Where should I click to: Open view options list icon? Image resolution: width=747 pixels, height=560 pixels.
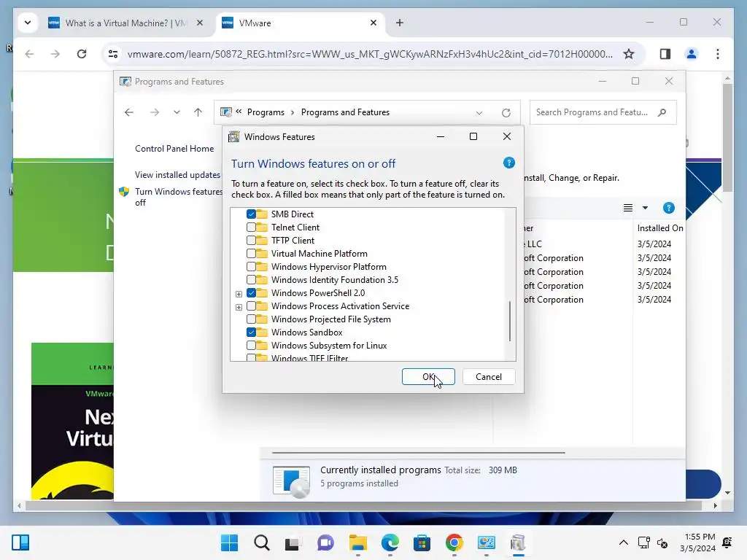(628, 208)
